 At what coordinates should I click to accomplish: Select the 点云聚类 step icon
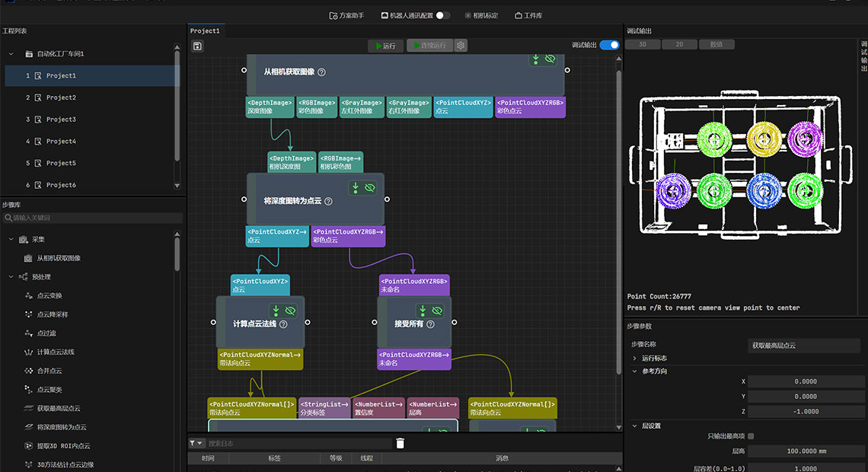pyautogui.click(x=29, y=390)
